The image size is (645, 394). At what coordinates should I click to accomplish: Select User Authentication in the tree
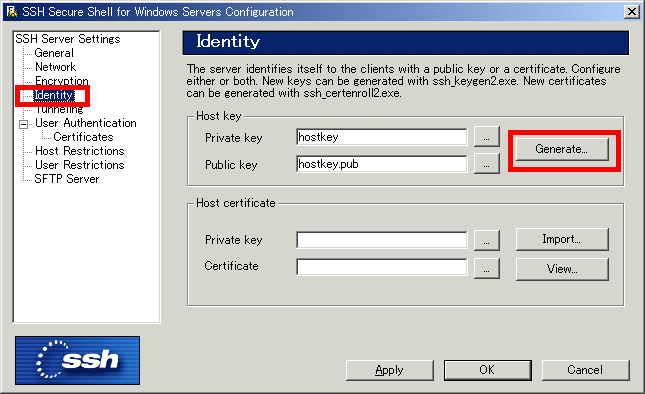tap(86, 123)
